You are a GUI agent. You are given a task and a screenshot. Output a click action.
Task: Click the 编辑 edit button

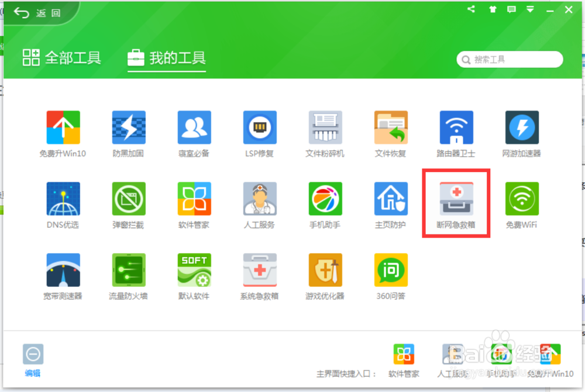[x=33, y=359]
